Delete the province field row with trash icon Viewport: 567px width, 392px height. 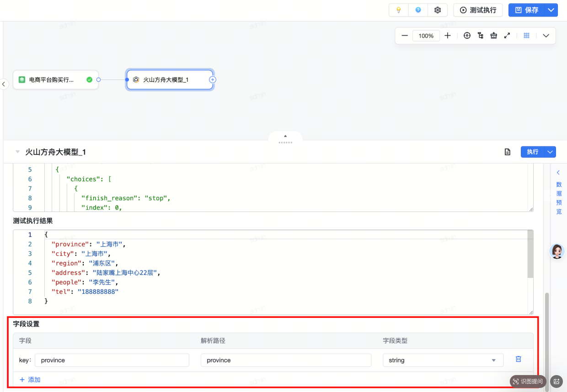(518, 360)
